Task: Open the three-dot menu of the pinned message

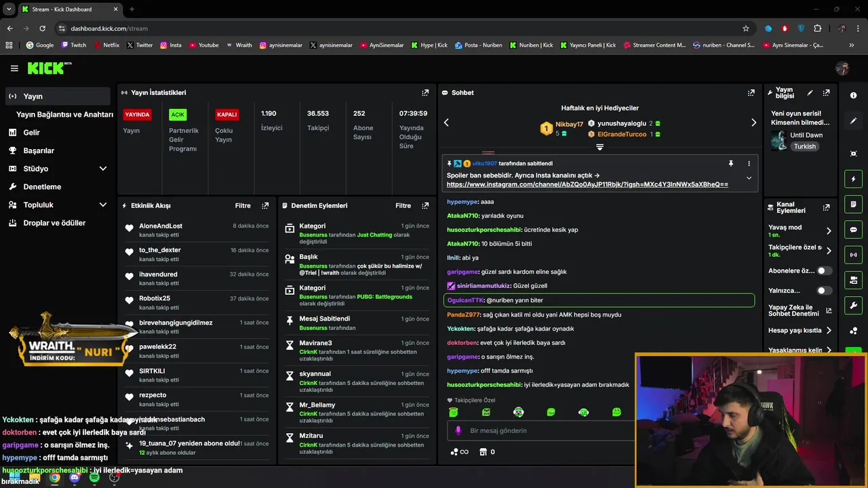Action: pyautogui.click(x=749, y=163)
